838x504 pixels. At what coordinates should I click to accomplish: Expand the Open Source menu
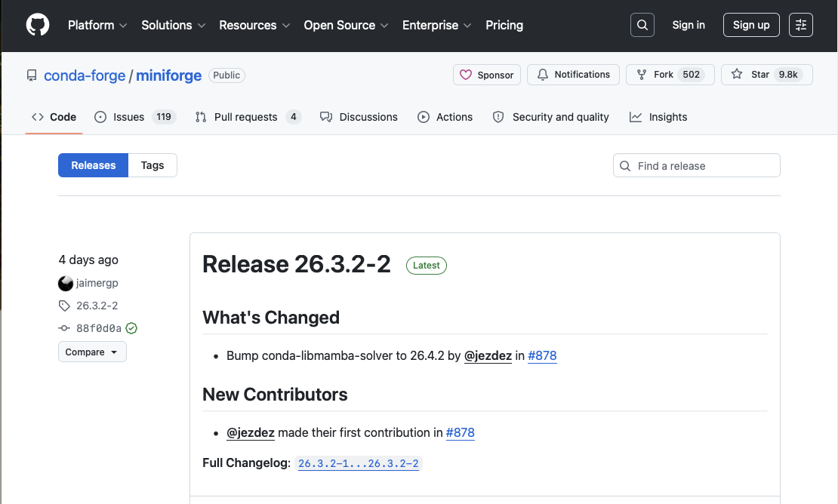click(x=346, y=25)
